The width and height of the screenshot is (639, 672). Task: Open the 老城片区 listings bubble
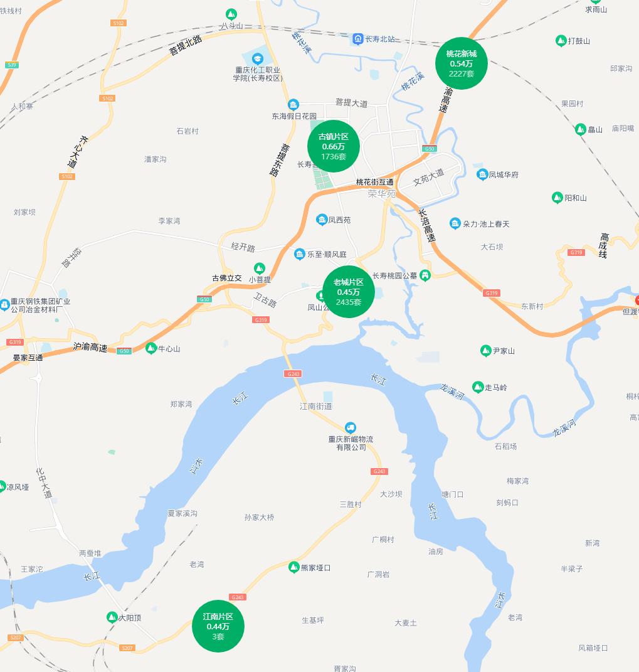click(x=349, y=292)
